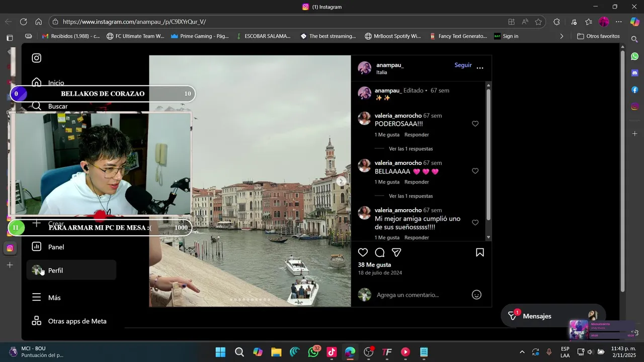
Task: Open the volume control in system tray
Action: point(590,352)
